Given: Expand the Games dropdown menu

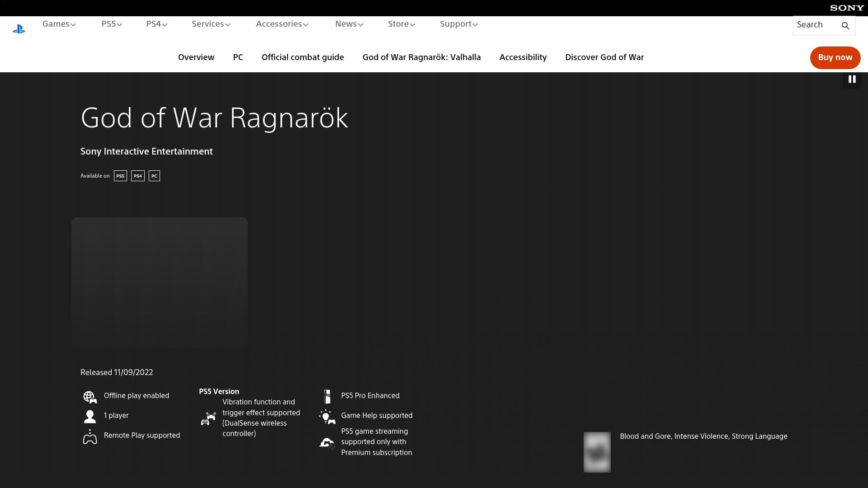Looking at the screenshot, I should coord(59,24).
